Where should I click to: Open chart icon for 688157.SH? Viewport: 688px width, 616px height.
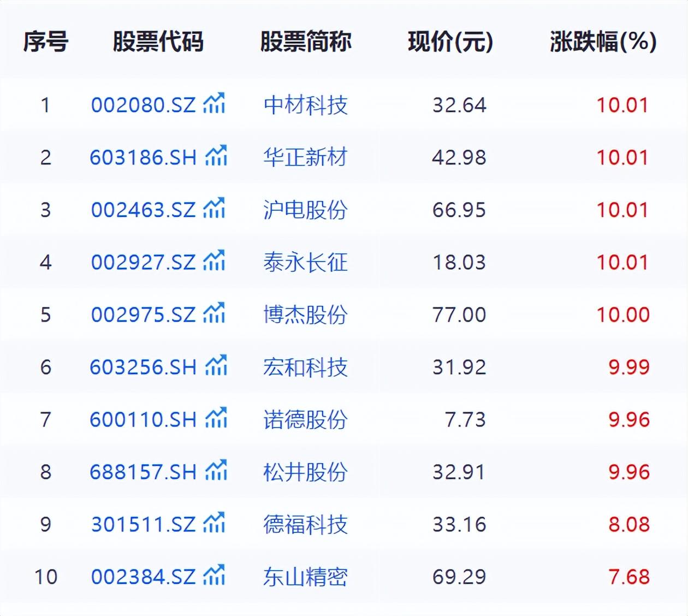coord(216,470)
